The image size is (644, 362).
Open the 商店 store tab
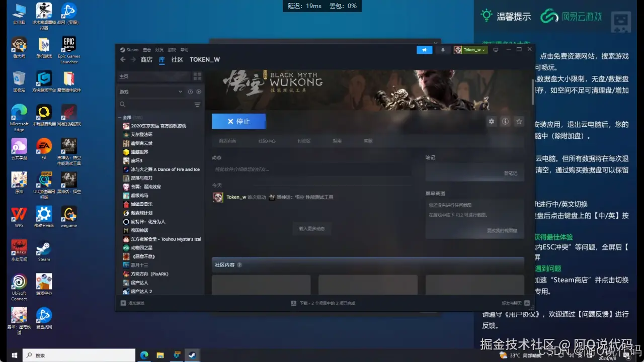146,59
